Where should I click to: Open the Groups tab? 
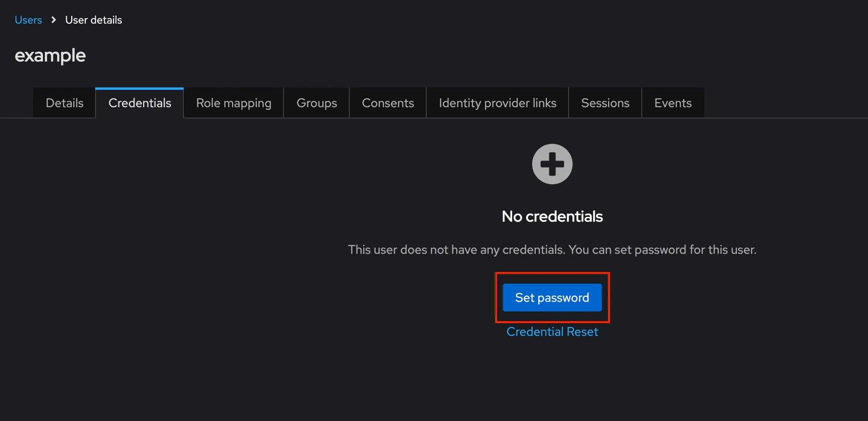[x=316, y=103]
